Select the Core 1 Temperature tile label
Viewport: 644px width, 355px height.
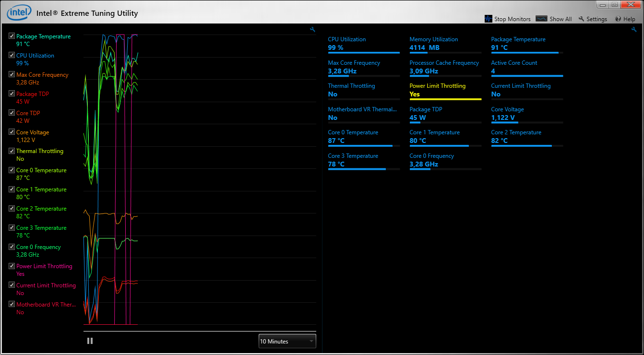click(435, 132)
